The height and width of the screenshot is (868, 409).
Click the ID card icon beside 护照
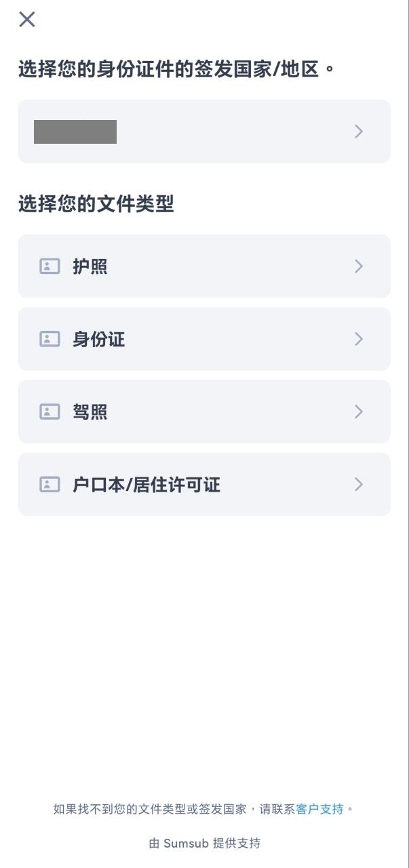(50, 267)
